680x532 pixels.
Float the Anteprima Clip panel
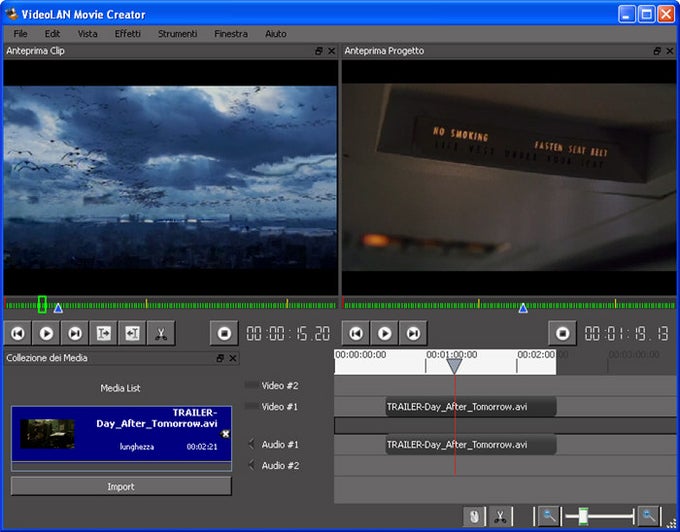[x=319, y=51]
